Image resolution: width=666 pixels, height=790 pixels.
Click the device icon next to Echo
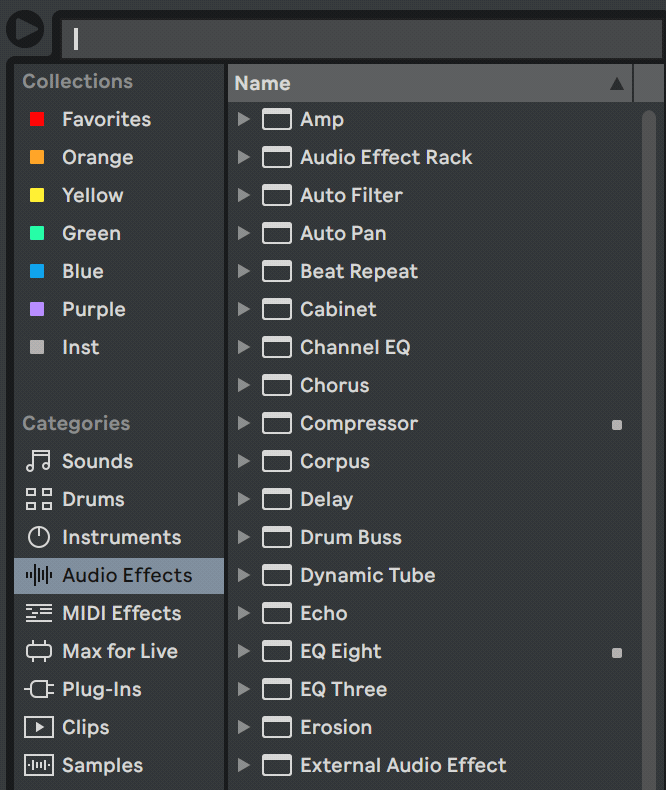point(276,613)
